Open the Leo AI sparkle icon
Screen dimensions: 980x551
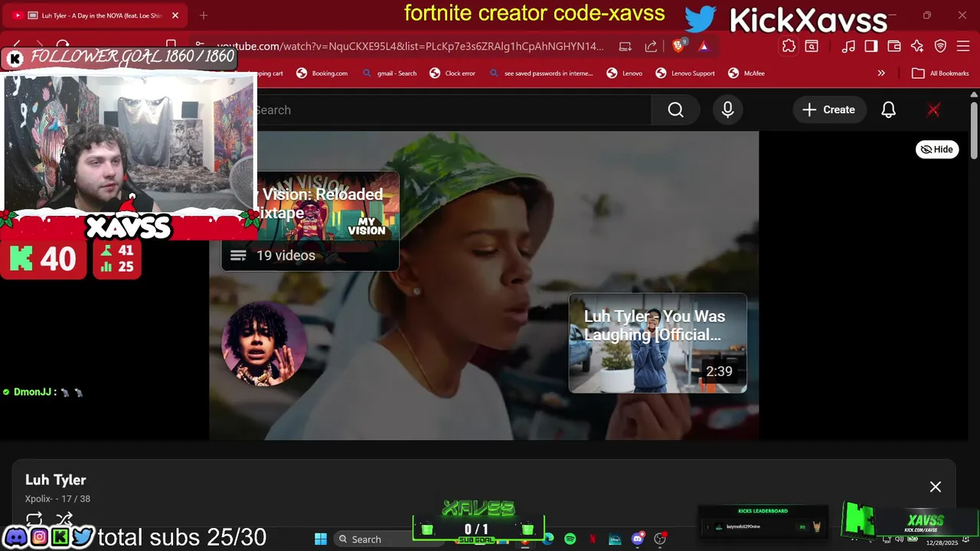[917, 46]
